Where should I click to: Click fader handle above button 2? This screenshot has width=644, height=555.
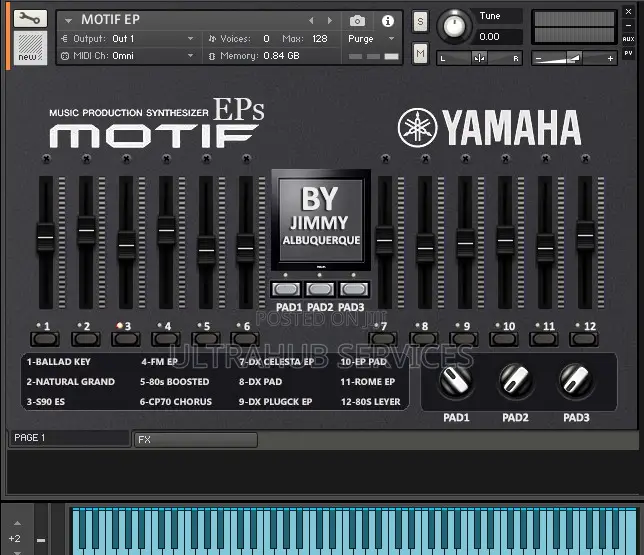[86, 230]
